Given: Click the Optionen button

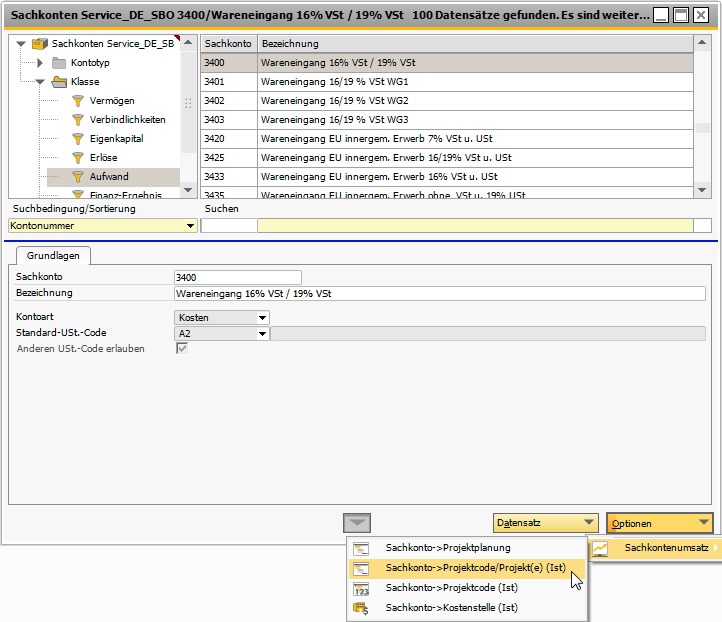Looking at the screenshot, I should (661, 523).
